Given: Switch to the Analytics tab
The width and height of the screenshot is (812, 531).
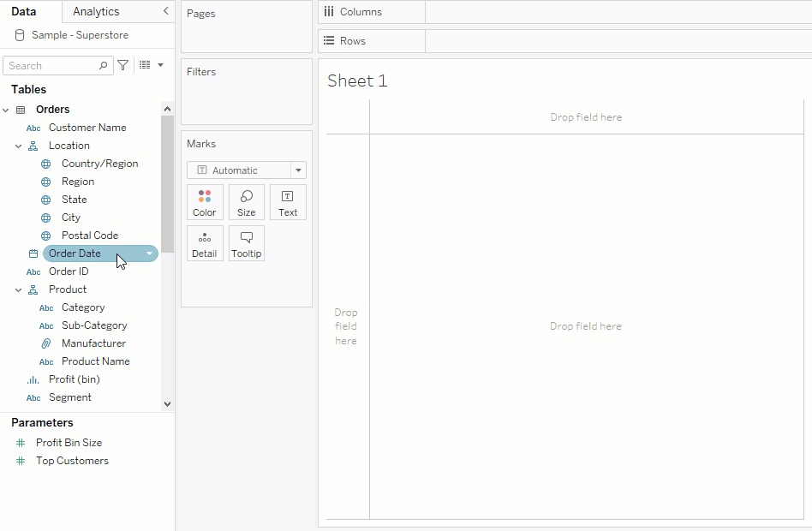Looking at the screenshot, I should (97, 12).
